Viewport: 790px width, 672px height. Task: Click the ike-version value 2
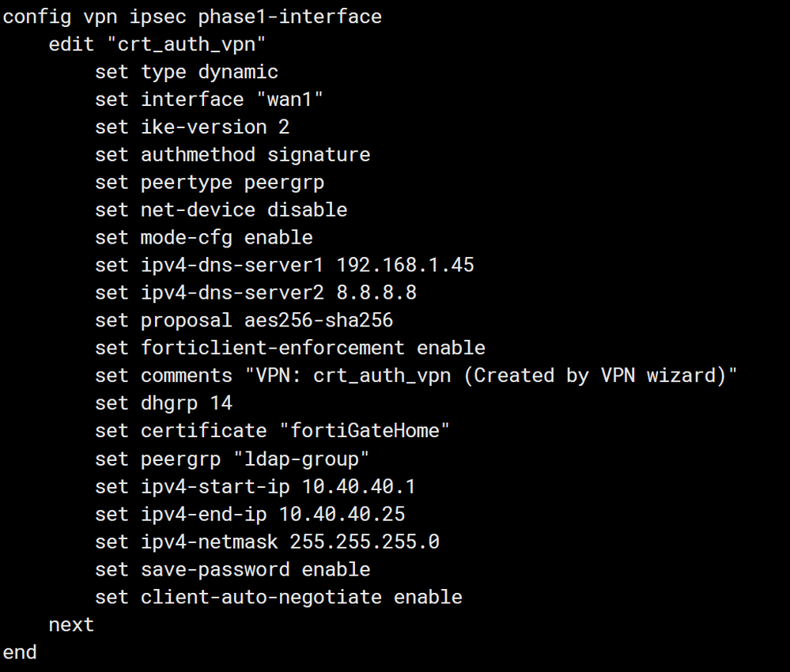pyautogui.click(x=284, y=127)
